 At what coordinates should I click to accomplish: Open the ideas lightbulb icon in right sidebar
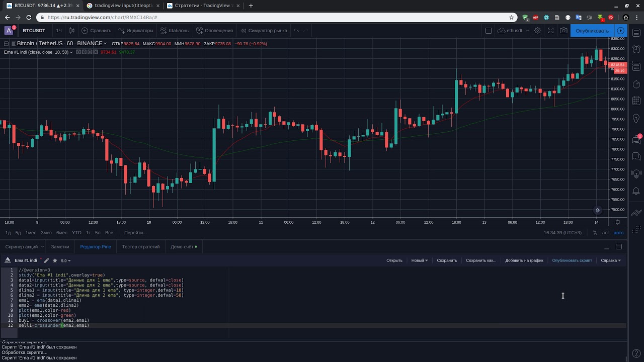636,119
